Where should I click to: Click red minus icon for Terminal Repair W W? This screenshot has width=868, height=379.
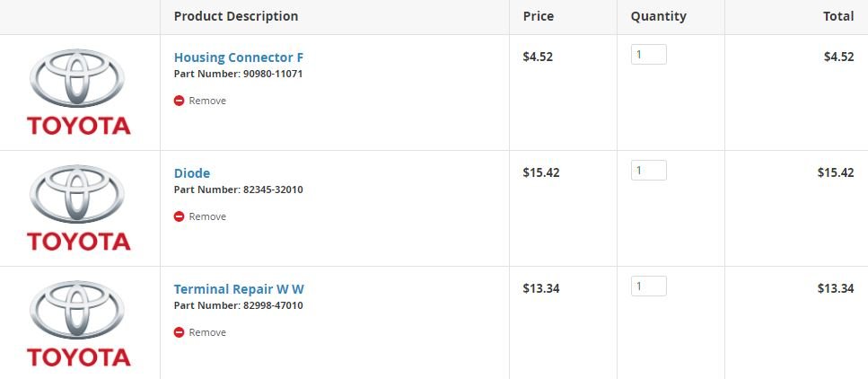pyautogui.click(x=179, y=332)
